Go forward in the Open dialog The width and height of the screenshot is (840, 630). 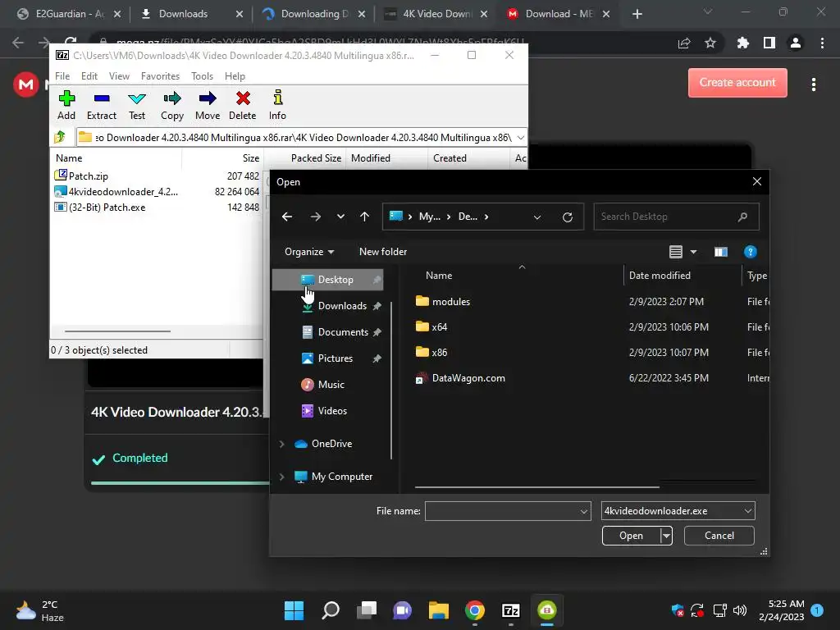(x=316, y=217)
